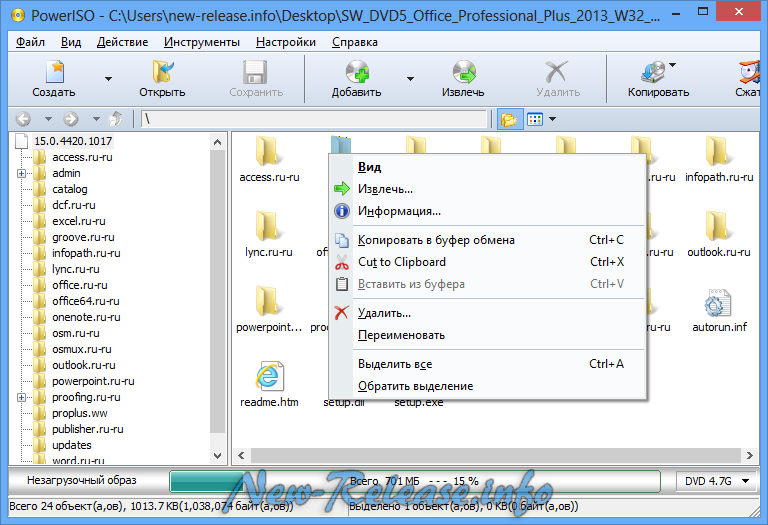Choose Обратить выделение in the context menu
Viewport: 768px width, 525px height.
(x=489, y=386)
